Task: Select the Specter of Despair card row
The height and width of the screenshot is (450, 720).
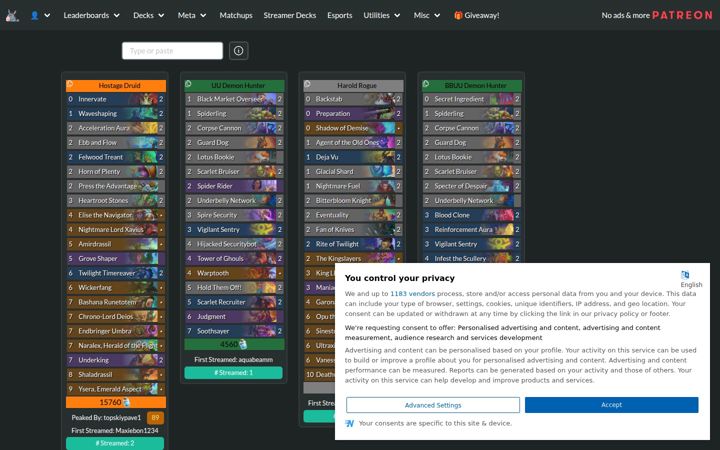Action: pos(472,186)
